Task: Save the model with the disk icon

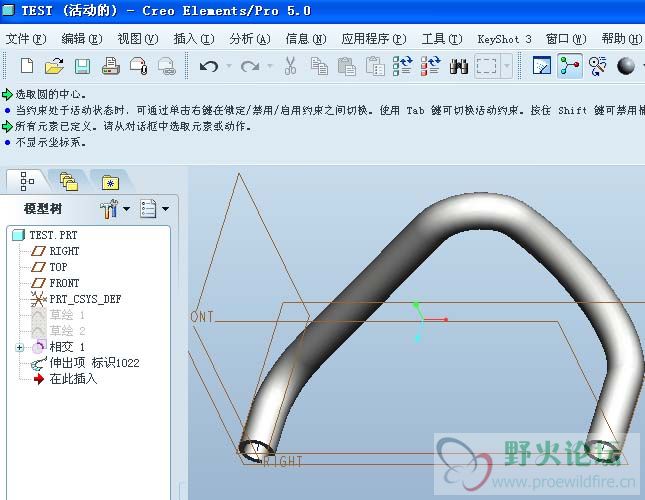Action: coord(82,66)
